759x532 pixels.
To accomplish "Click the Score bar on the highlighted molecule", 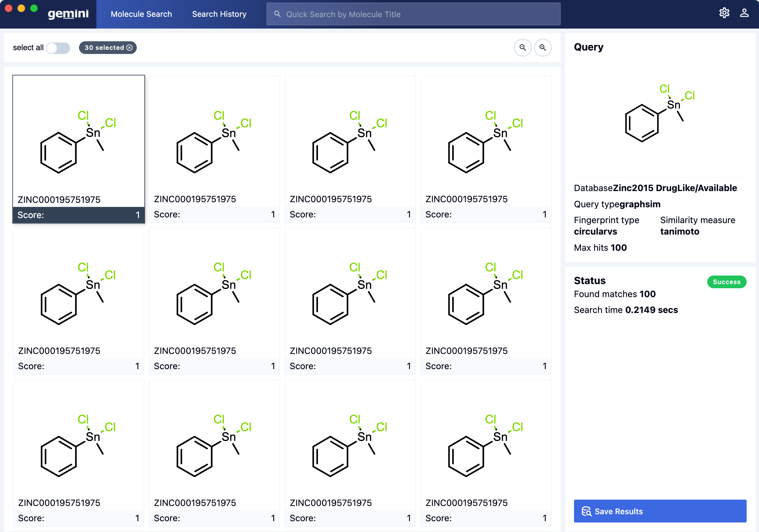I will (x=78, y=215).
